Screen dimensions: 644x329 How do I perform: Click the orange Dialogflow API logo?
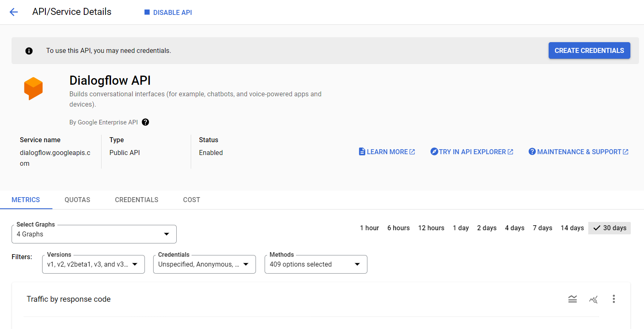coord(33,88)
